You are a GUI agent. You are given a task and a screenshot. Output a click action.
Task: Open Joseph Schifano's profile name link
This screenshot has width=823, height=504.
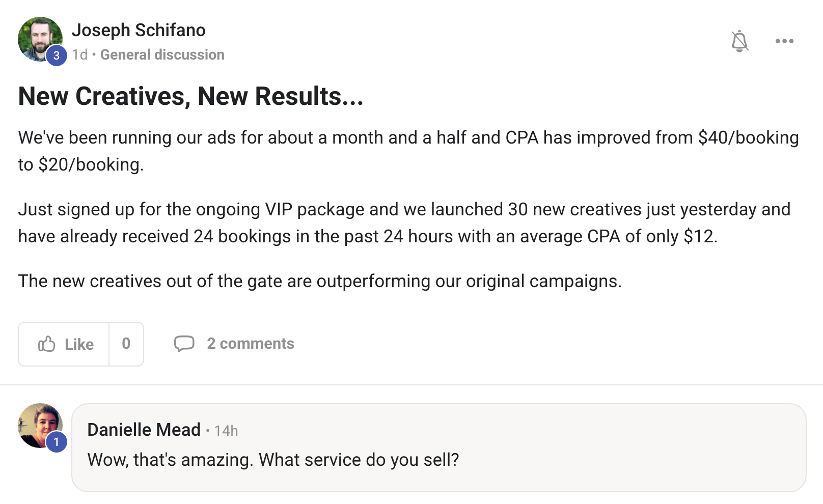(x=139, y=30)
